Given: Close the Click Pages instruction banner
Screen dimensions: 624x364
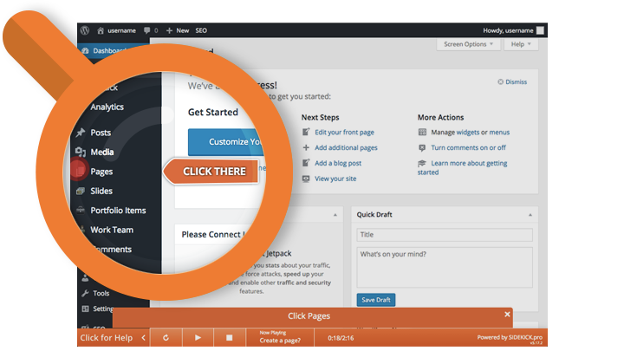Looking at the screenshot, I should point(507,315).
